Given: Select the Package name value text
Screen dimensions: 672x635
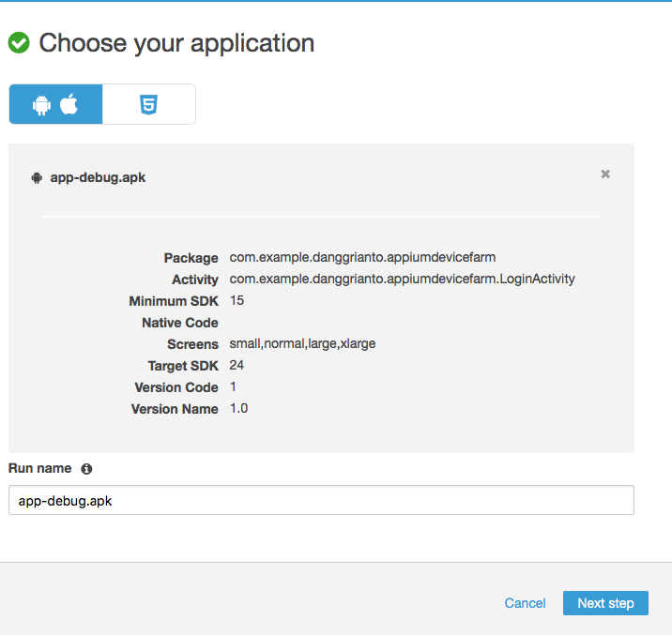Looking at the screenshot, I should point(362,257).
